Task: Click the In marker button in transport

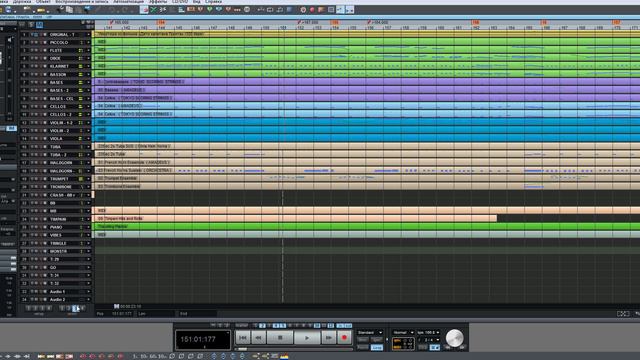Action: tap(340, 326)
